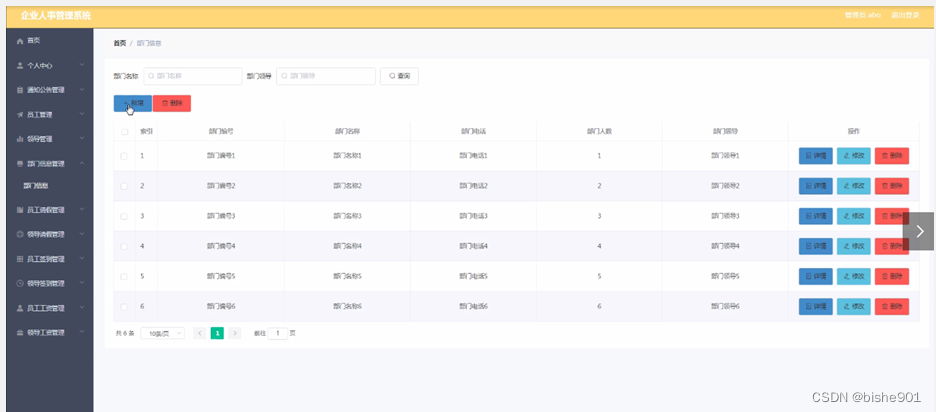Click the 管理员 abo account label
Screen dimensions: 936x412
coord(863,15)
